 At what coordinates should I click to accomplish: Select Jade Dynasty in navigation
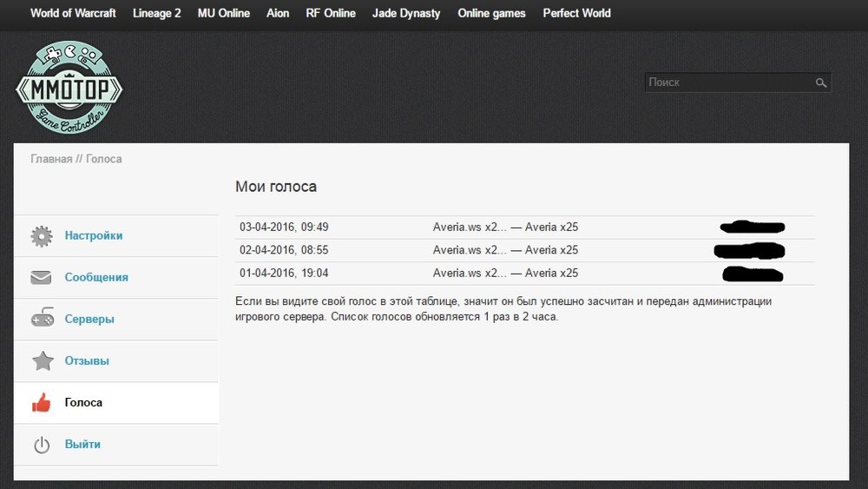coord(406,13)
